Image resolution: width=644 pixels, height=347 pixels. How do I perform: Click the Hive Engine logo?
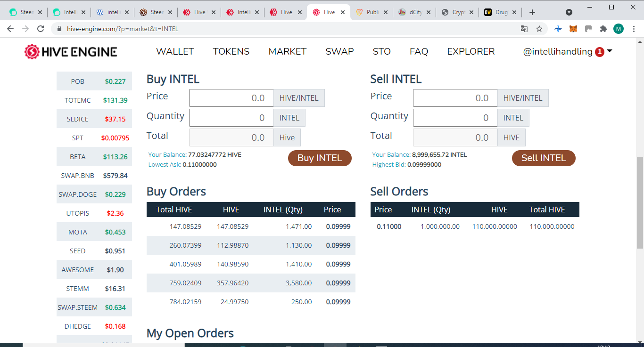(x=71, y=52)
